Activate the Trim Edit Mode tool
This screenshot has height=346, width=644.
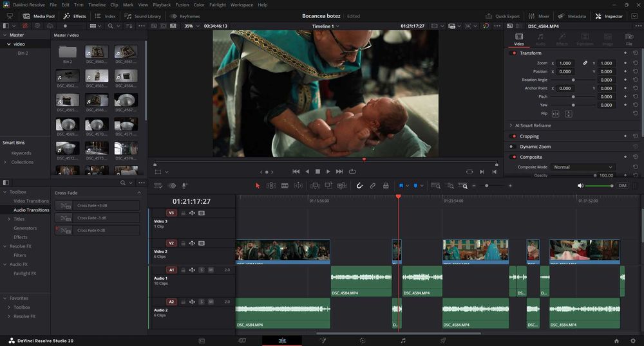[271, 186]
